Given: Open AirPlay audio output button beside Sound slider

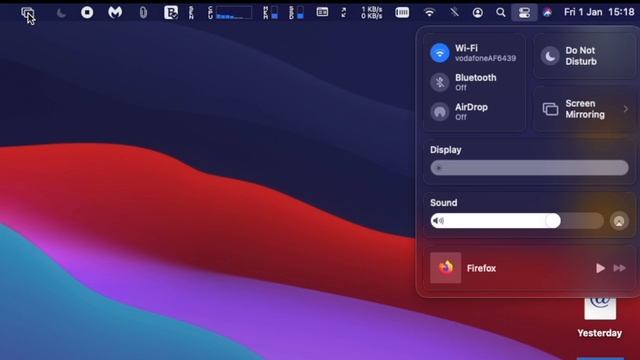Looking at the screenshot, I should point(619,221).
